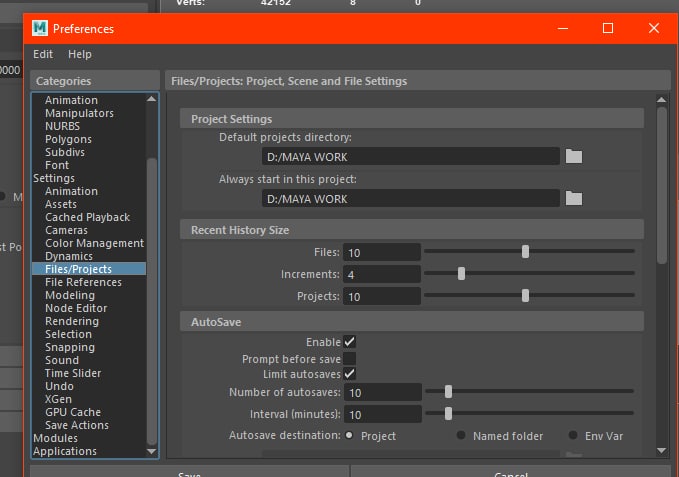Click the Maya logo icon in title bar
Screen dimensions: 679x477
pyautogui.click(x=40, y=29)
